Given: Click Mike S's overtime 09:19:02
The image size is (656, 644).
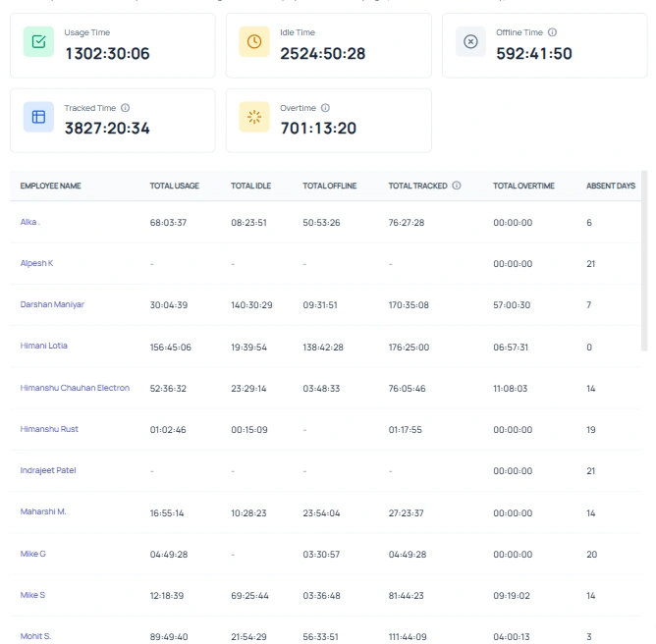Looking at the screenshot, I should pos(512,596).
